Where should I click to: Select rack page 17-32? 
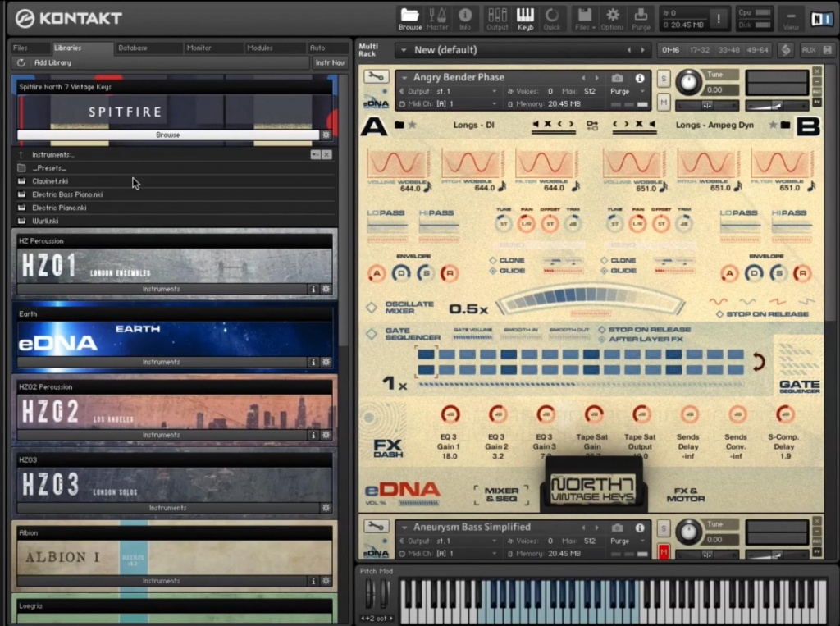(699, 50)
